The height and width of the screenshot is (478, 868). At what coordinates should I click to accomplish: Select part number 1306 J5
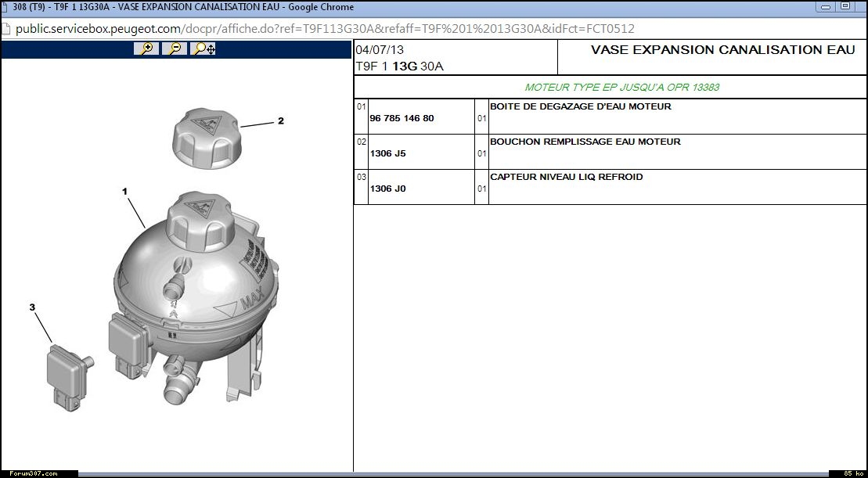[387, 153]
